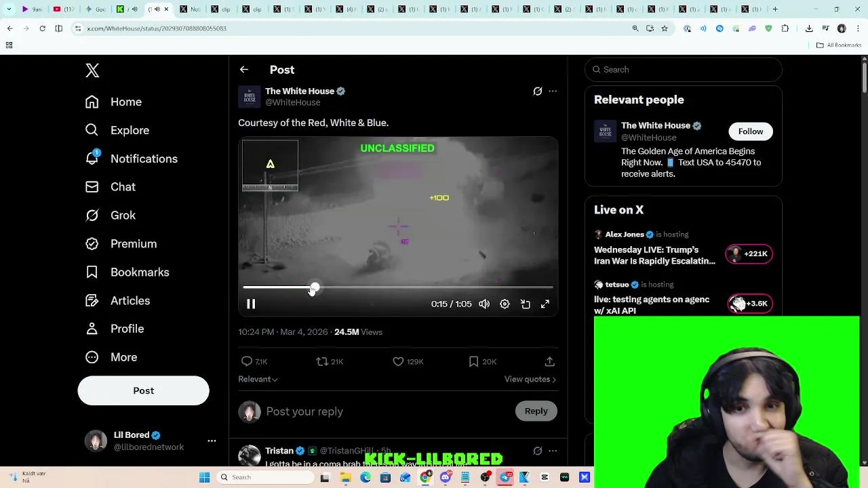Enter fullscreen video mode

(545, 304)
